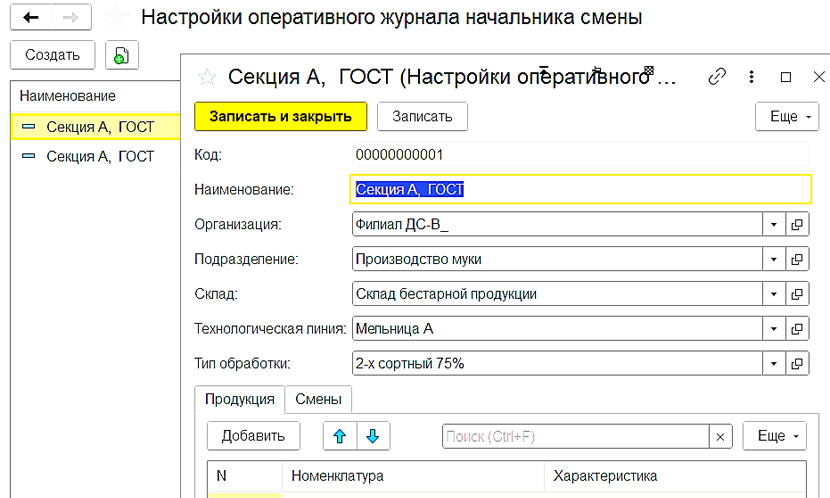Focus the Организация field
Screen dimensions: 830x498
pyautogui.click(x=557, y=224)
